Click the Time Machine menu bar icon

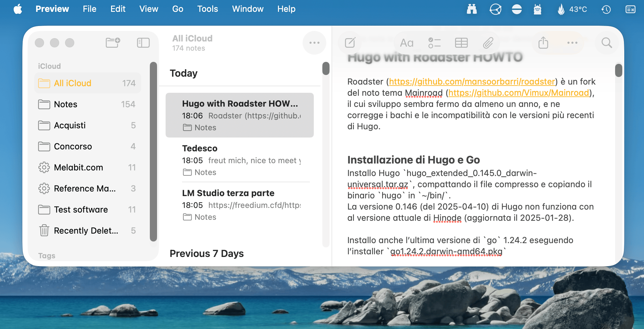[606, 9]
